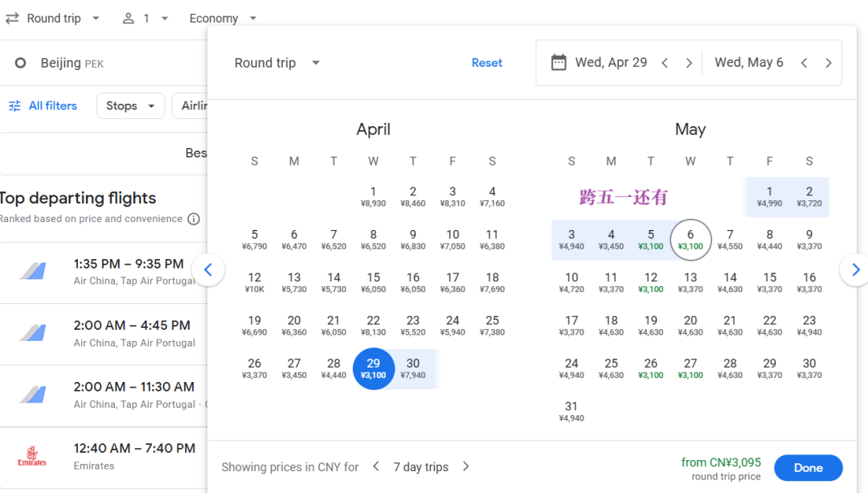The image size is (868, 497).
Task: Click the 'from CN¥3,095' price text
Action: [x=721, y=462]
